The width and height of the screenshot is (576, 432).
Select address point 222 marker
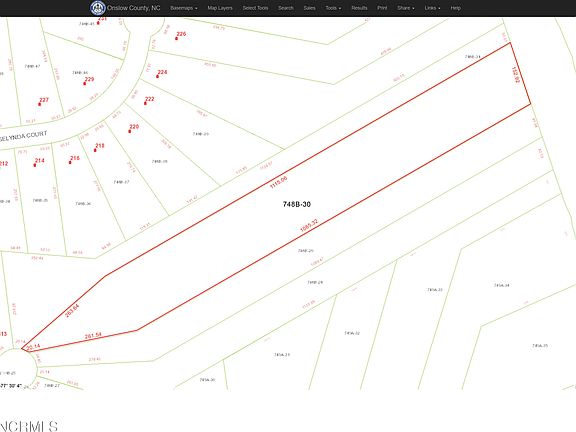[x=145, y=103]
